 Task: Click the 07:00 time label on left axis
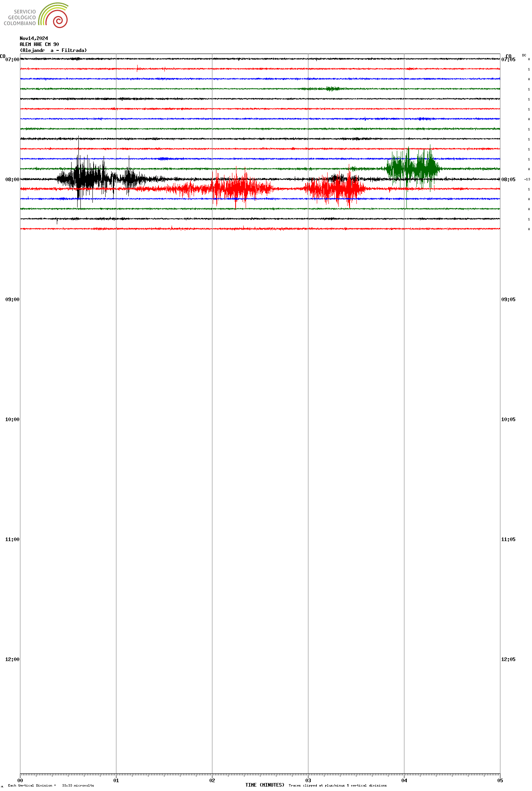click(x=12, y=60)
